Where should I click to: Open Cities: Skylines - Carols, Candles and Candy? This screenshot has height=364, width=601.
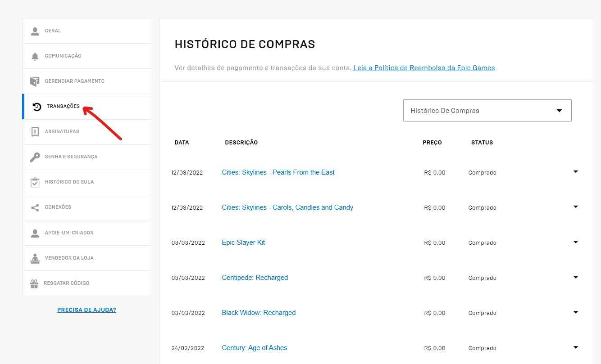287,207
